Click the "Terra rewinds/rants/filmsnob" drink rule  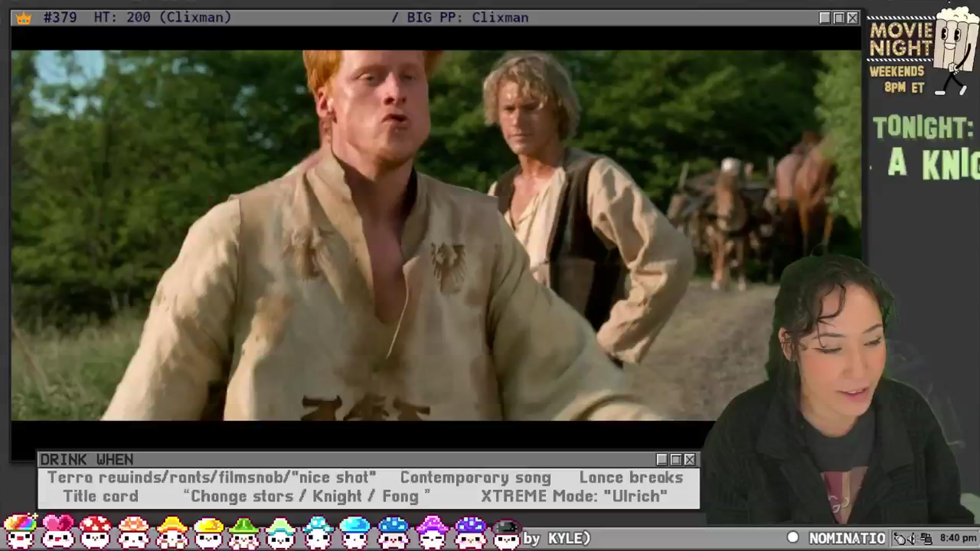click(212, 478)
